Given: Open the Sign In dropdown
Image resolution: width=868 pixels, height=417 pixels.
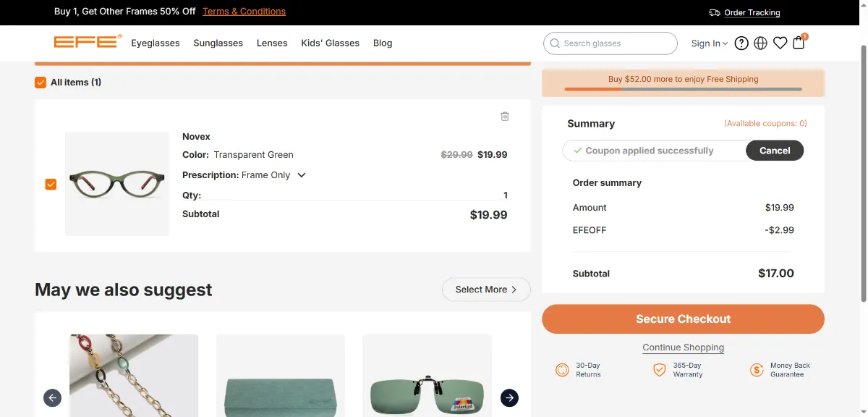Looking at the screenshot, I should click(x=709, y=43).
